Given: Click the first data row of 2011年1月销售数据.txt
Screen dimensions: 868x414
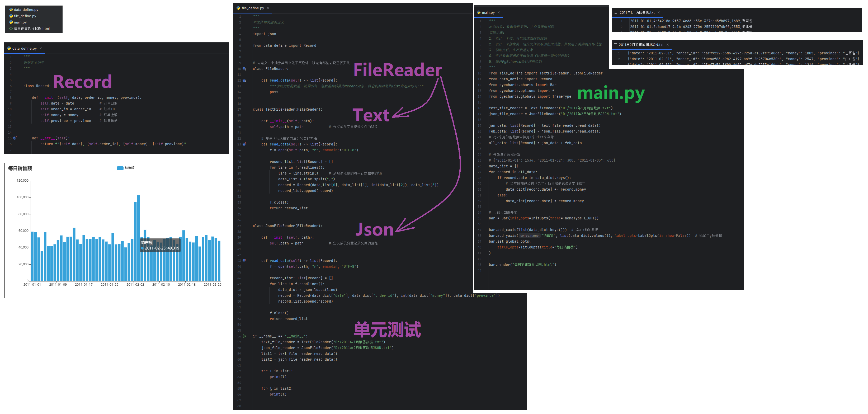Looking at the screenshot, I should tap(691, 21).
